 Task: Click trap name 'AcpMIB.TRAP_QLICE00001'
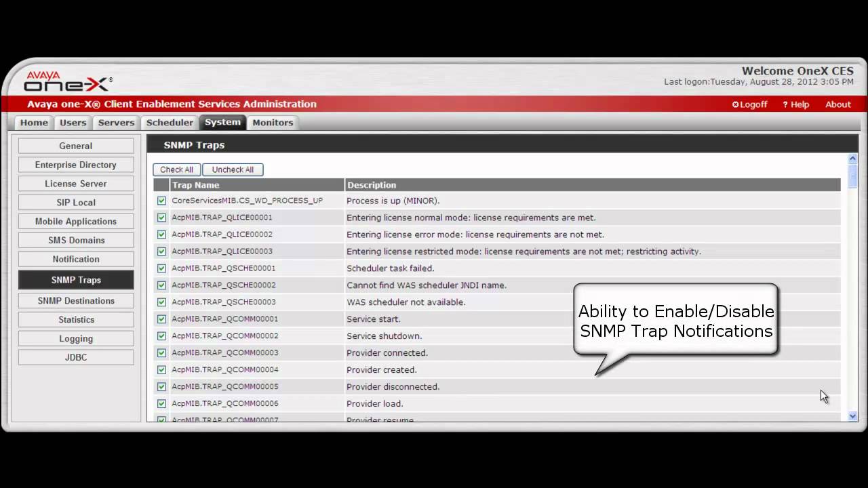click(x=222, y=218)
